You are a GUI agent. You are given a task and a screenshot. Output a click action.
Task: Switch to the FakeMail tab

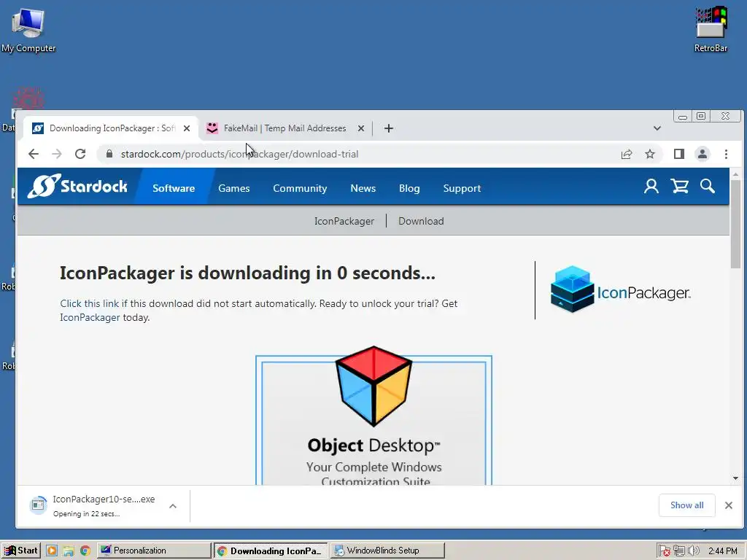pyautogui.click(x=285, y=128)
